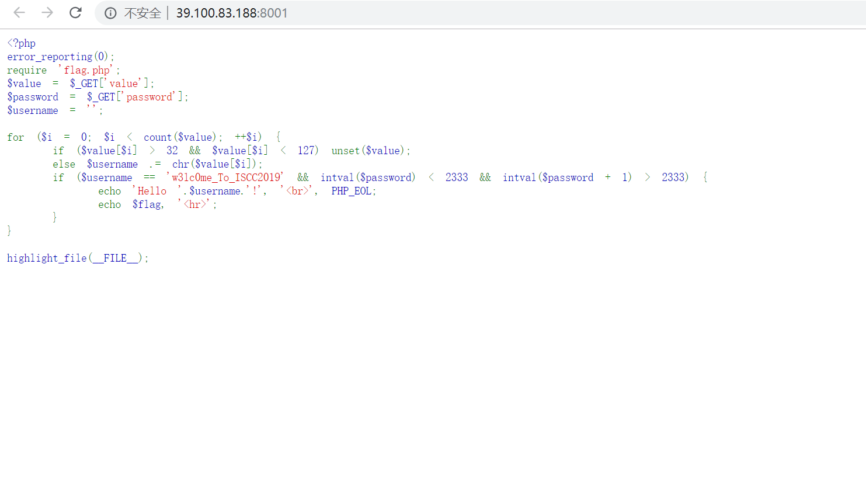Go back to the previous page
The width and height of the screenshot is (866, 504).
pos(19,13)
